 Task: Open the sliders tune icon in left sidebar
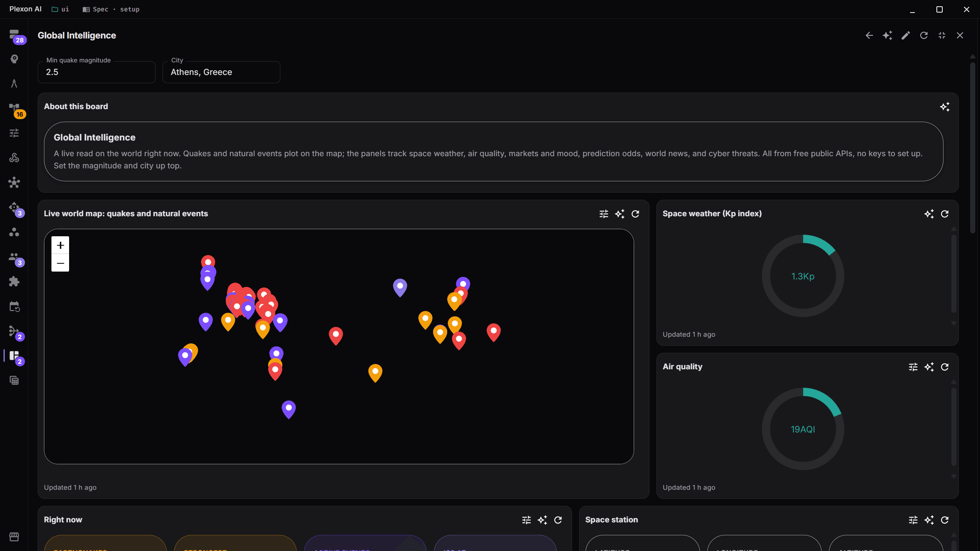(15, 133)
